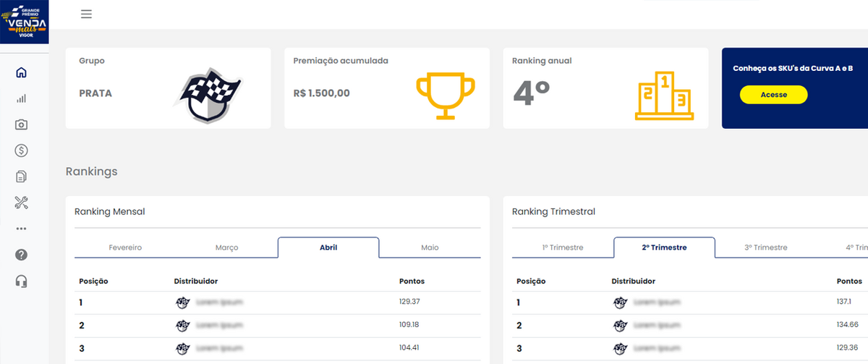The width and height of the screenshot is (868, 364).
Task: Switch to the Março tab
Action: 226,247
